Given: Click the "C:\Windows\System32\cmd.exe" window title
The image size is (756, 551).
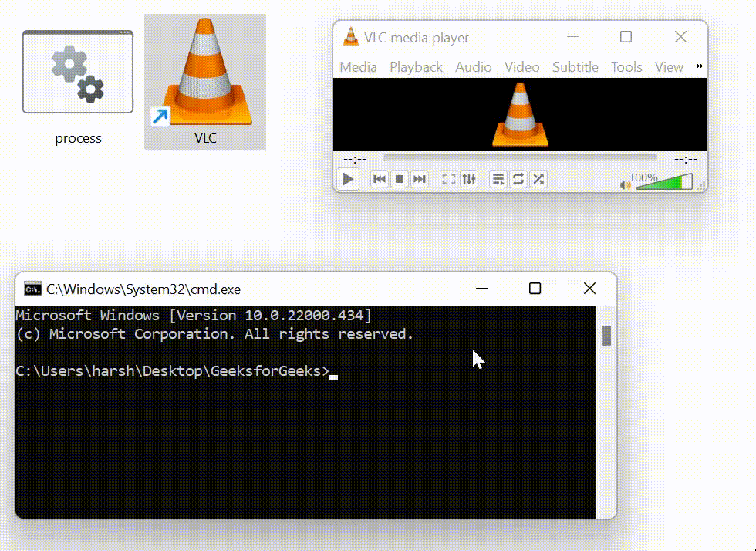Looking at the screenshot, I should (143, 289).
